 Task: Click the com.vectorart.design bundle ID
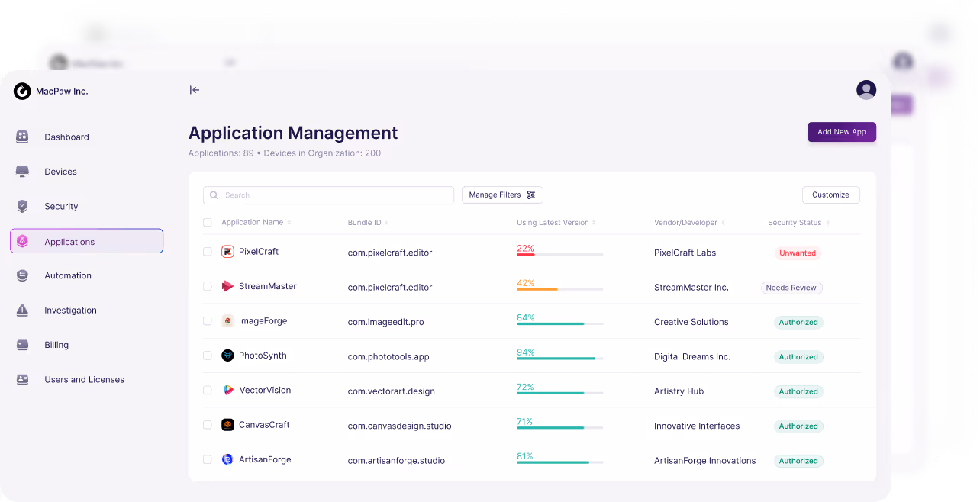point(391,391)
